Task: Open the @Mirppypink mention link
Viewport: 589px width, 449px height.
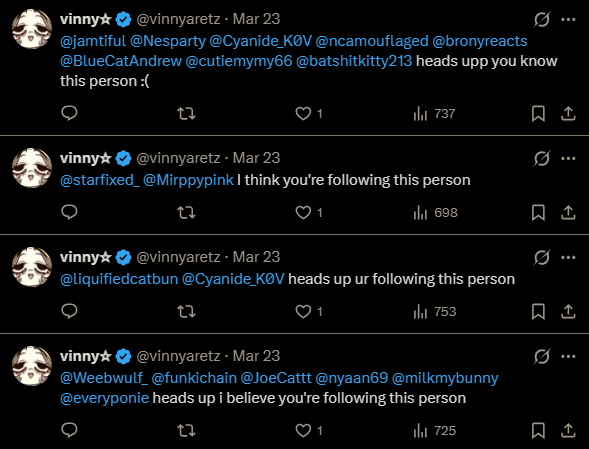Action: click(188, 180)
